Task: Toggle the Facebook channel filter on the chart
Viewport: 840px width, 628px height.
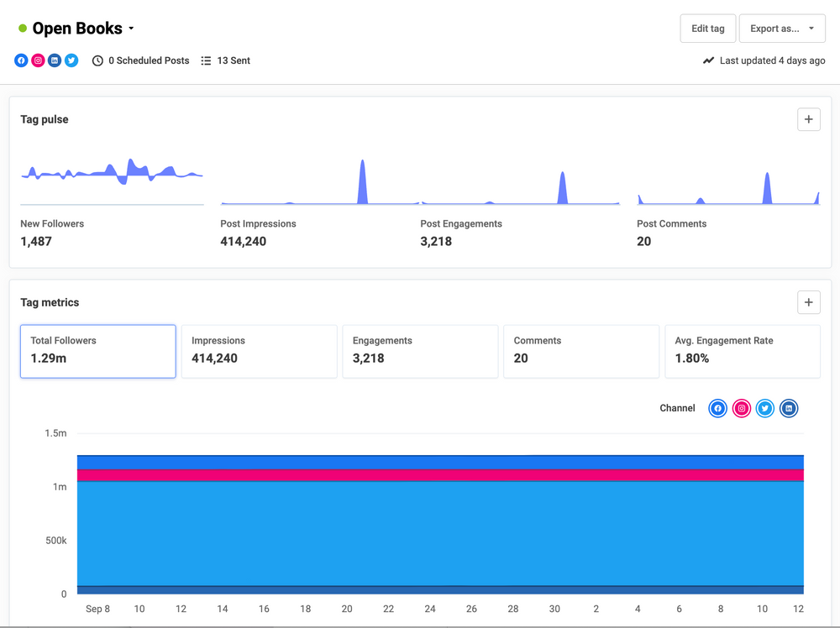Action: pyautogui.click(x=717, y=408)
